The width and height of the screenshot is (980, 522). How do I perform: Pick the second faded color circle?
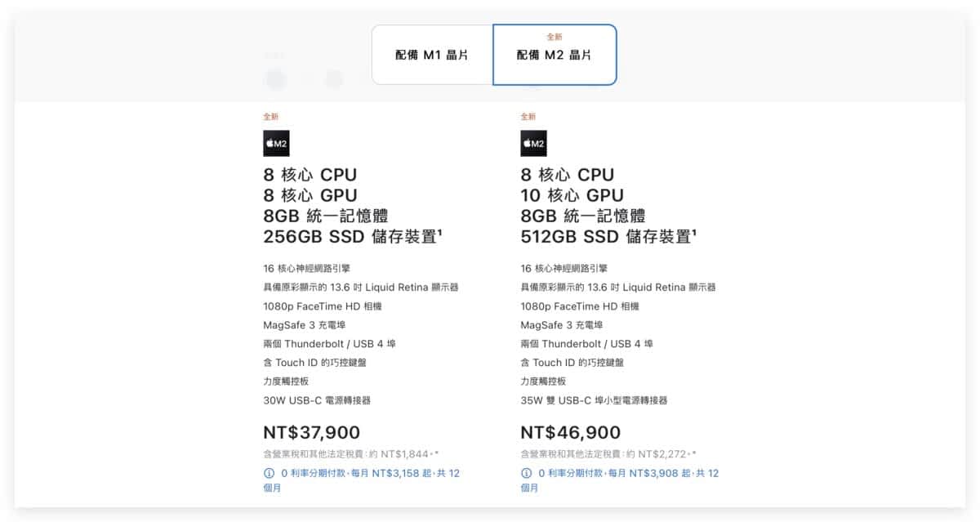pyautogui.click(x=333, y=79)
